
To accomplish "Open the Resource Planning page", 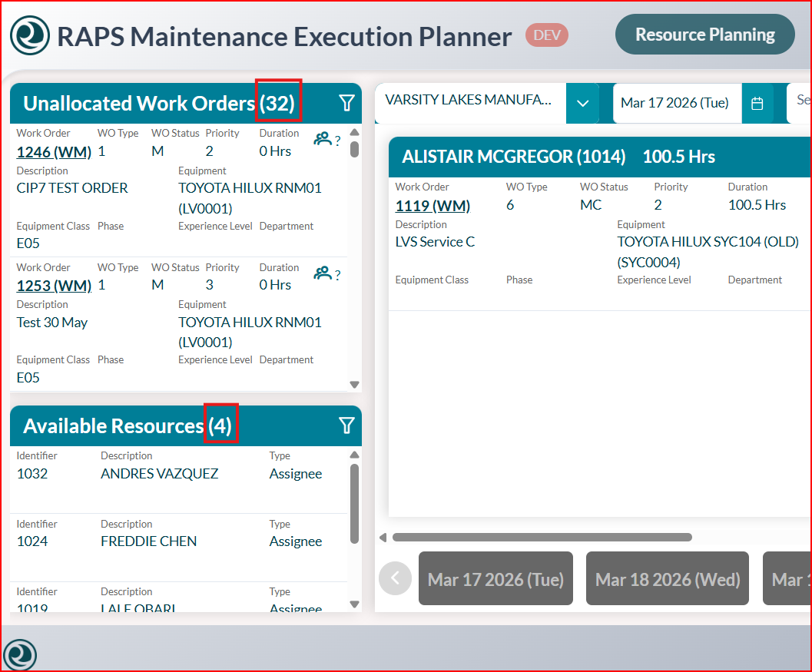I will [x=704, y=35].
